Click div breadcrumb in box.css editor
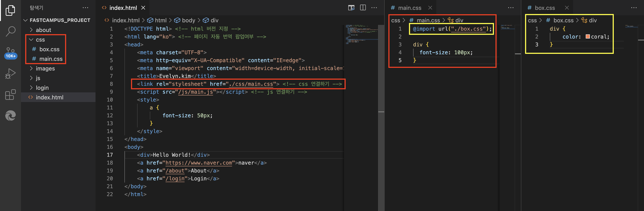 (x=589, y=20)
